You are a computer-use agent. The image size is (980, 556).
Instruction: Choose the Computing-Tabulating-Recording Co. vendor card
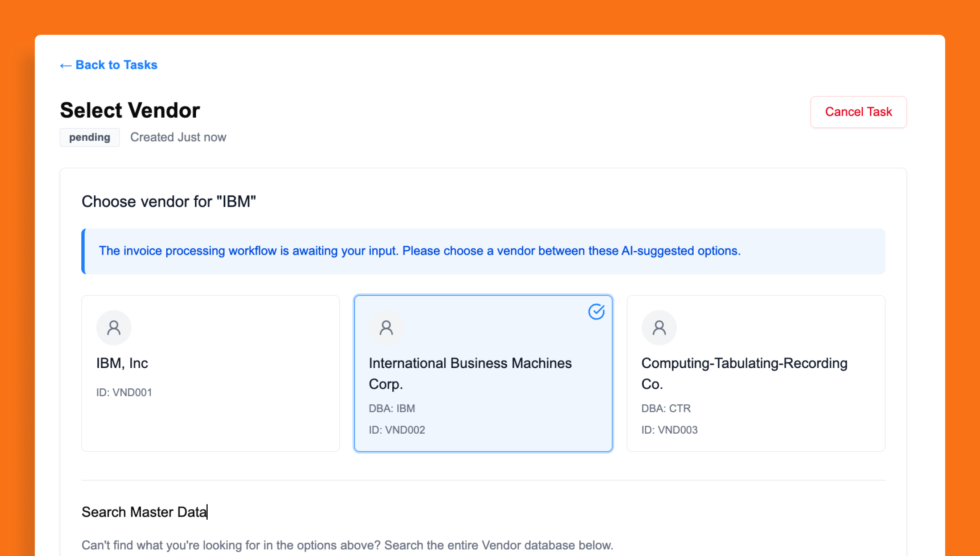[x=756, y=373]
